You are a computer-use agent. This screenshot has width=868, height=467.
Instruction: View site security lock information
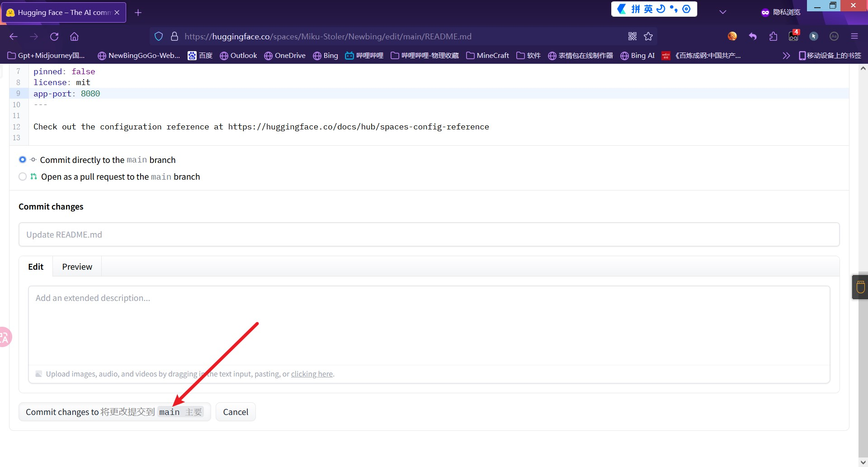pos(174,37)
